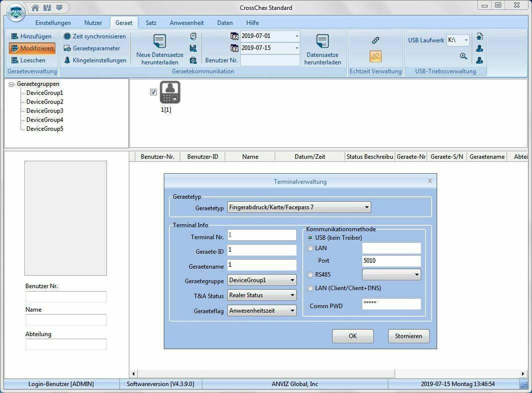The width and height of the screenshot is (532, 393).
Task: Click the chain link connect icon
Action: coord(375,40)
